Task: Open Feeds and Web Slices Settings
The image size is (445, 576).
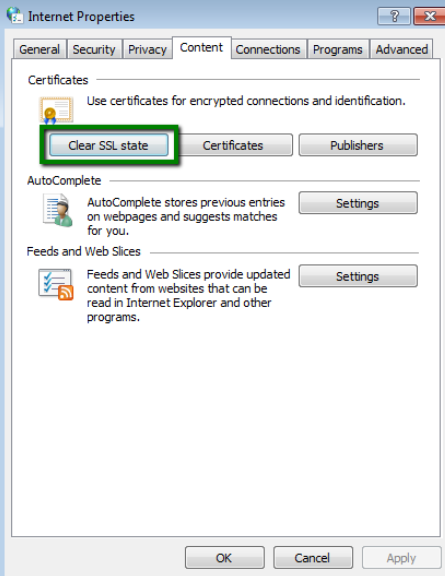Action: [358, 276]
